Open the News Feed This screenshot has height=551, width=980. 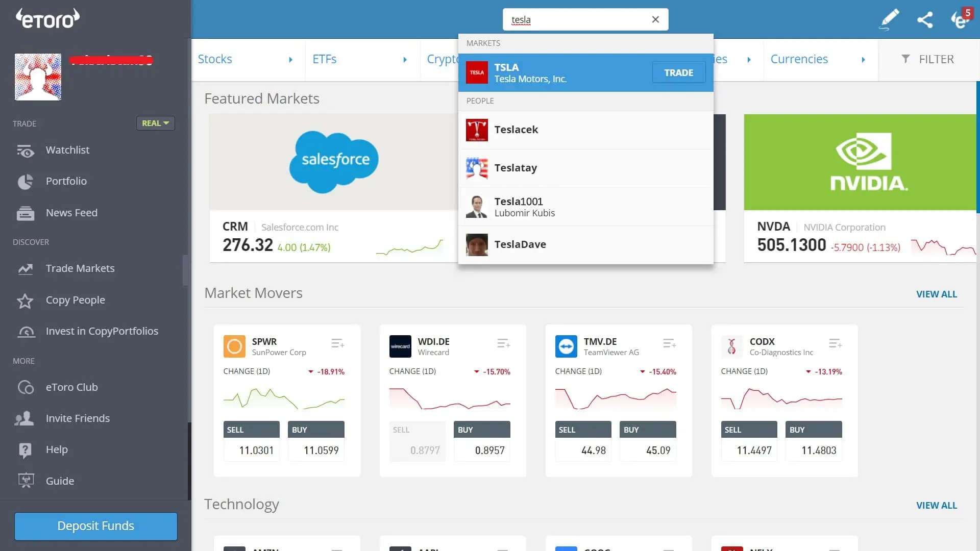click(71, 213)
